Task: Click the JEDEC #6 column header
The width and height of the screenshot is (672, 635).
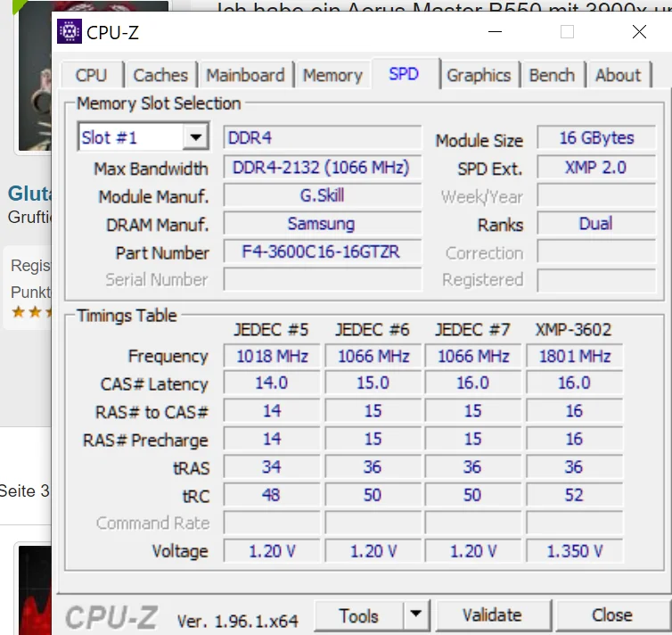Action: click(373, 330)
